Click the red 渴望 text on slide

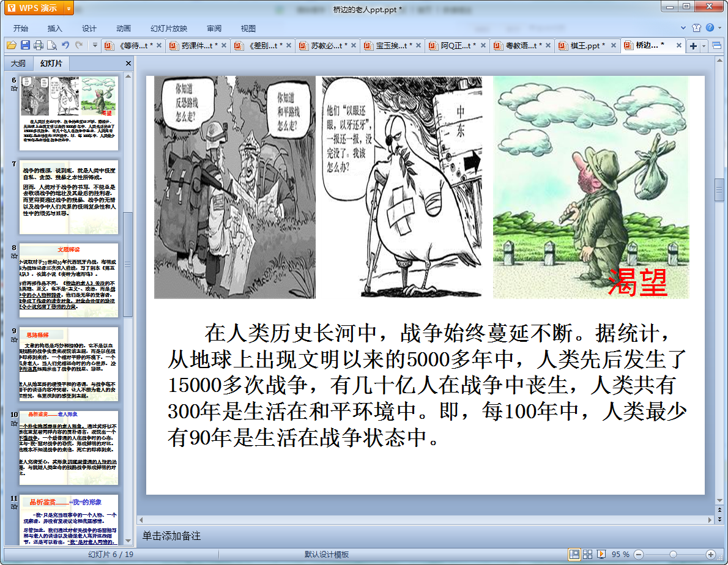[x=638, y=282]
